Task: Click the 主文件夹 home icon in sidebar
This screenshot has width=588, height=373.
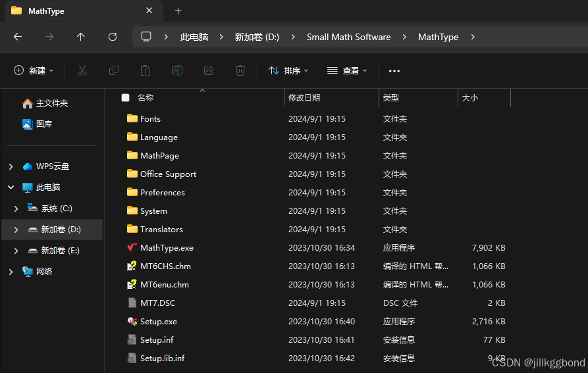Action: 28,103
